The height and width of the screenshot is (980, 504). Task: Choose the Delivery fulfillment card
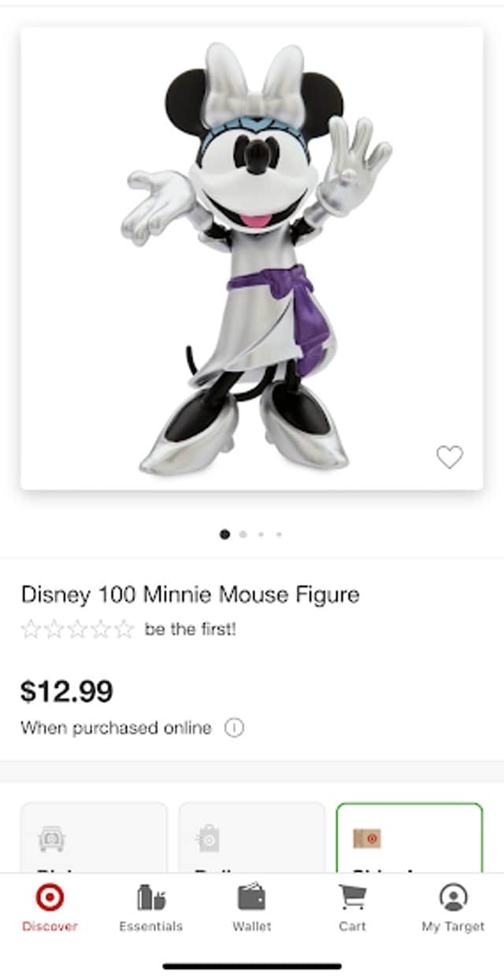coord(251,837)
